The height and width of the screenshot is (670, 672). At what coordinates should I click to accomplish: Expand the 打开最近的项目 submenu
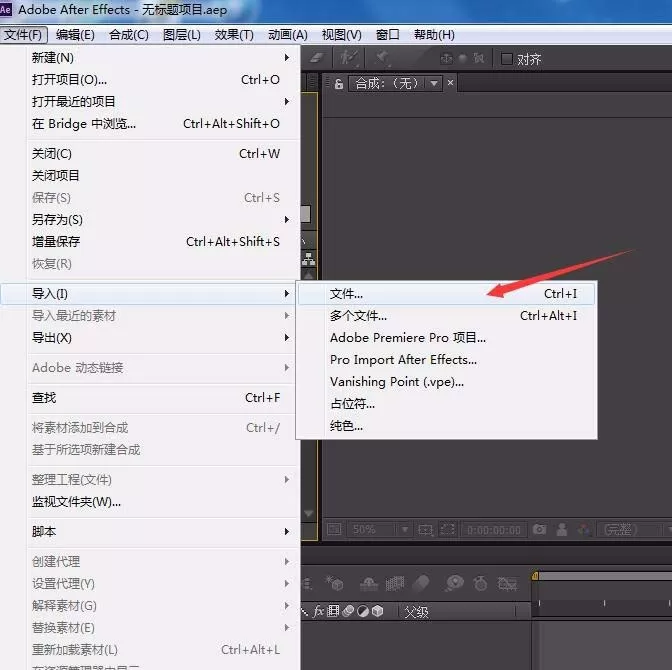pyautogui.click(x=161, y=102)
